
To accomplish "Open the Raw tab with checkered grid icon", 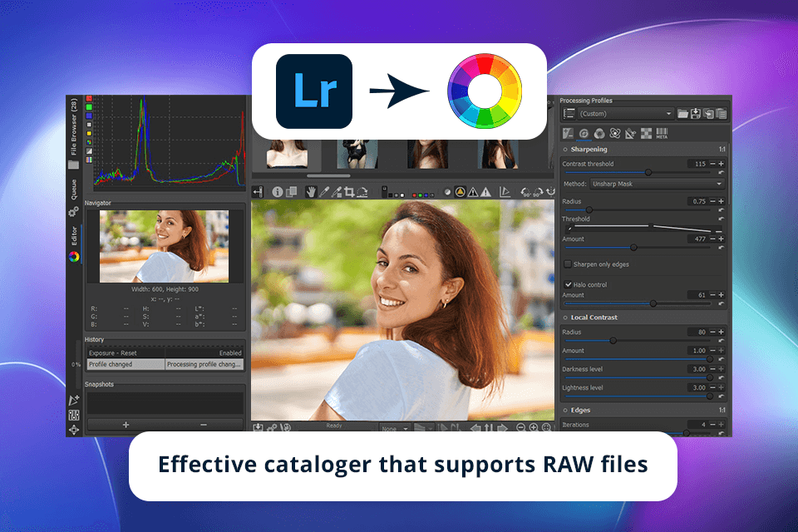I will [x=647, y=133].
